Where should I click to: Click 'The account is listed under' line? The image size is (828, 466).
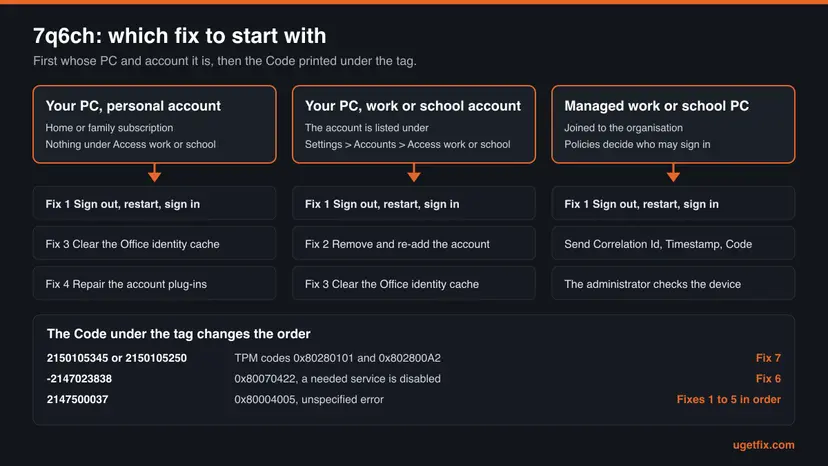(x=366, y=128)
